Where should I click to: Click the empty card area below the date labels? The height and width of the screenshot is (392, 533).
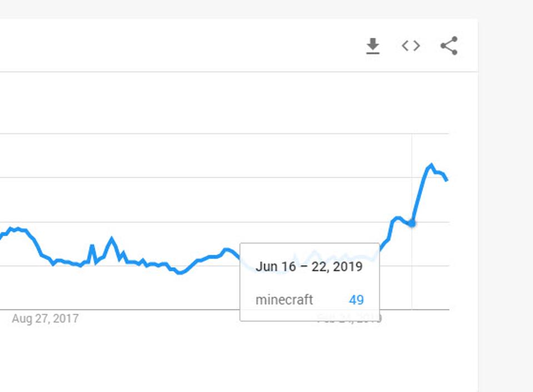(222, 356)
